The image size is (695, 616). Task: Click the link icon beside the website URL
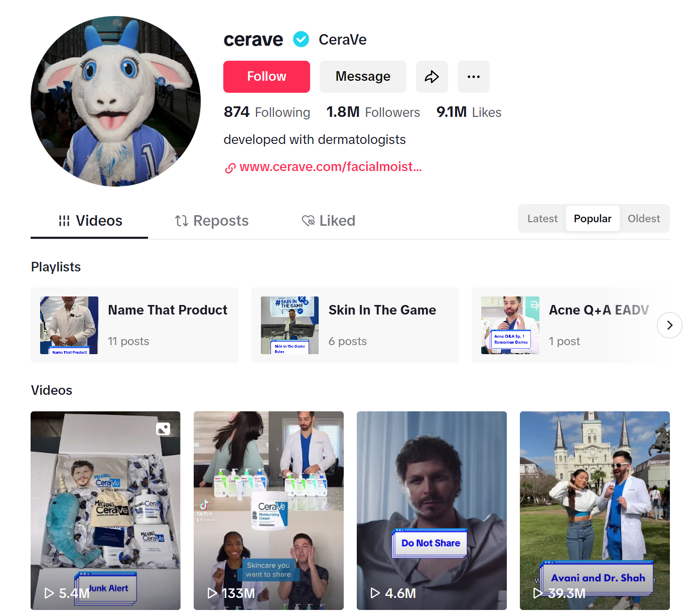pos(230,168)
